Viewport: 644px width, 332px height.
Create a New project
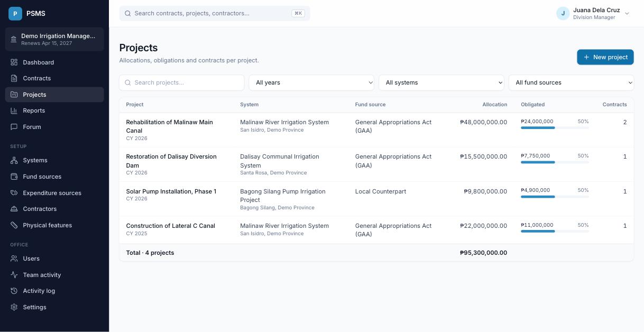coord(605,57)
